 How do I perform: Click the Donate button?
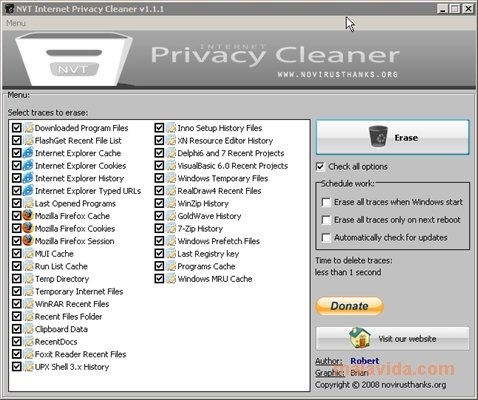(x=349, y=306)
